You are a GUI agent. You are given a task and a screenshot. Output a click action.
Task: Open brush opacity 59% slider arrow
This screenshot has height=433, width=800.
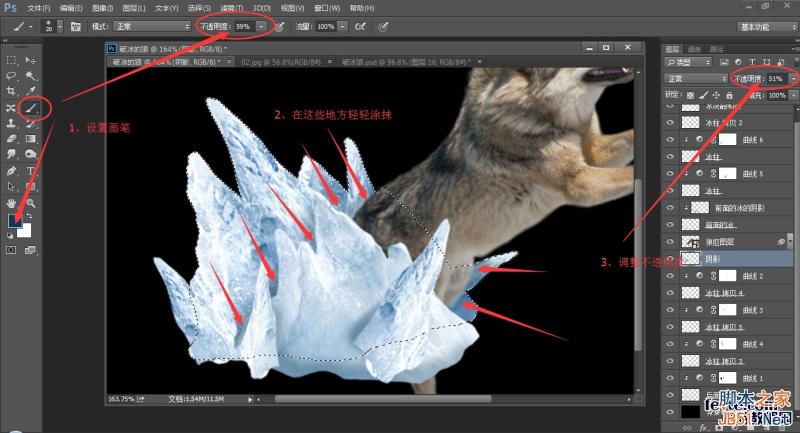coord(261,27)
